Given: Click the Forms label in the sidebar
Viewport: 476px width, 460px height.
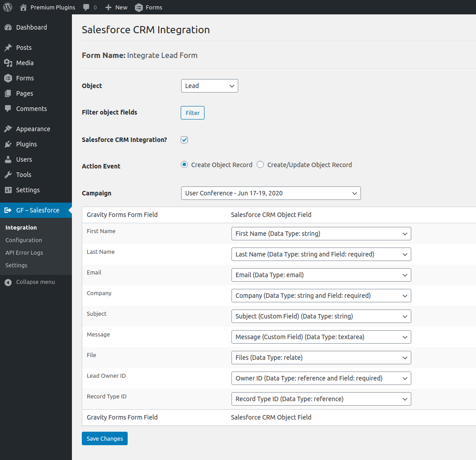Looking at the screenshot, I should (x=25, y=78).
